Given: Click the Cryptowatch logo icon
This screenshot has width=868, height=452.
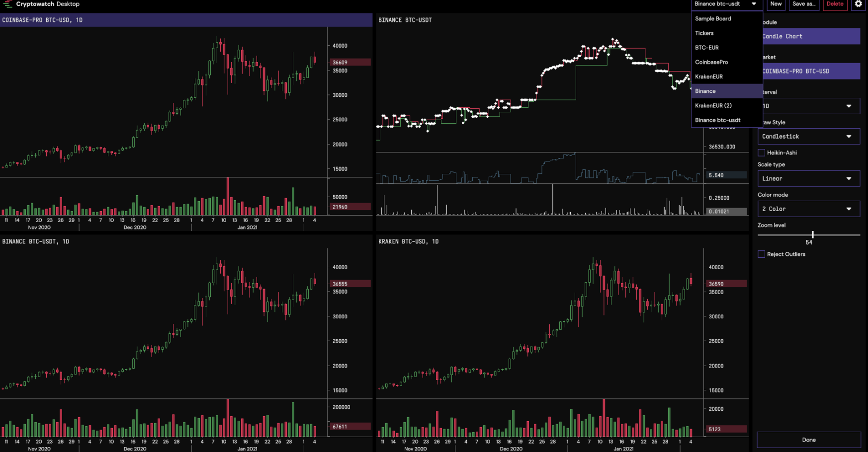Looking at the screenshot, I should (7, 4).
